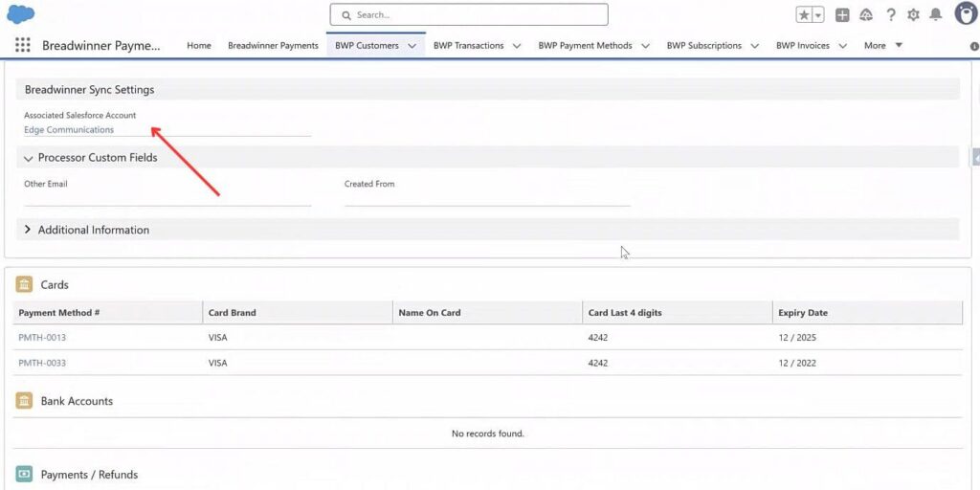Click the Global Actions plus icon
This screenshot has height=490, width=980.
point(842,15)
